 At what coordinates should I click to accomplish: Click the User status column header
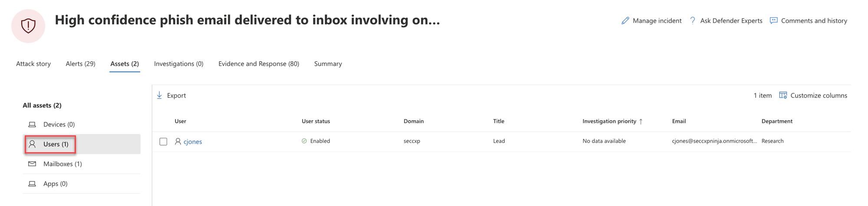pyautogui.click(x=316, y=121)
